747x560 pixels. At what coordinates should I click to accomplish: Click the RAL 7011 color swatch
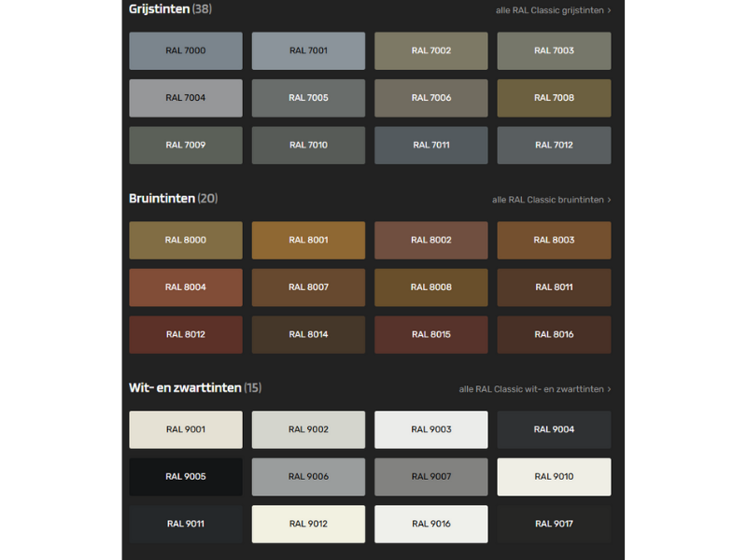click(x=430, y=146)
